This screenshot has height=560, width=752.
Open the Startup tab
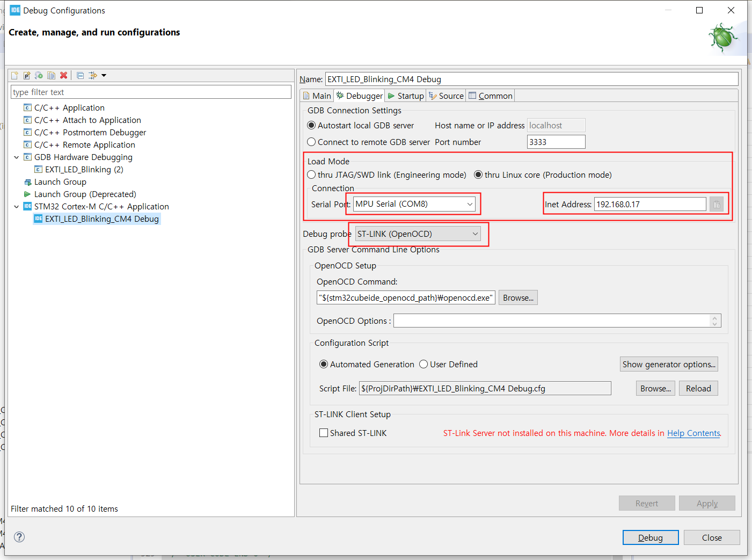pos(406,96)
